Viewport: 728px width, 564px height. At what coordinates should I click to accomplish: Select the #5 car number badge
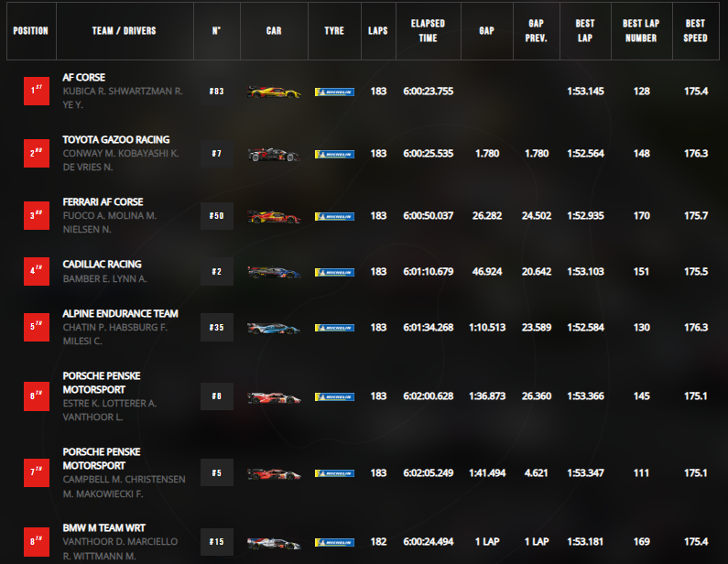click(217, 473)
